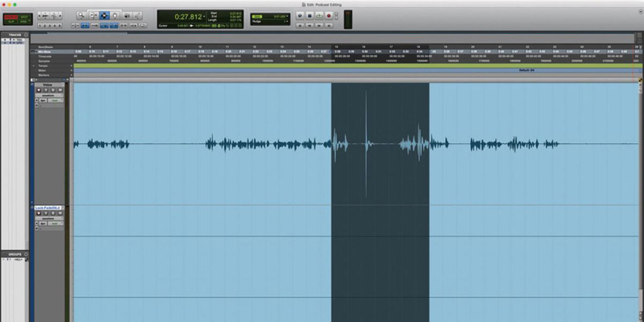Click the horizontal zoom out arrow
The height and width of the screenshot is (322, 644).
40,15
